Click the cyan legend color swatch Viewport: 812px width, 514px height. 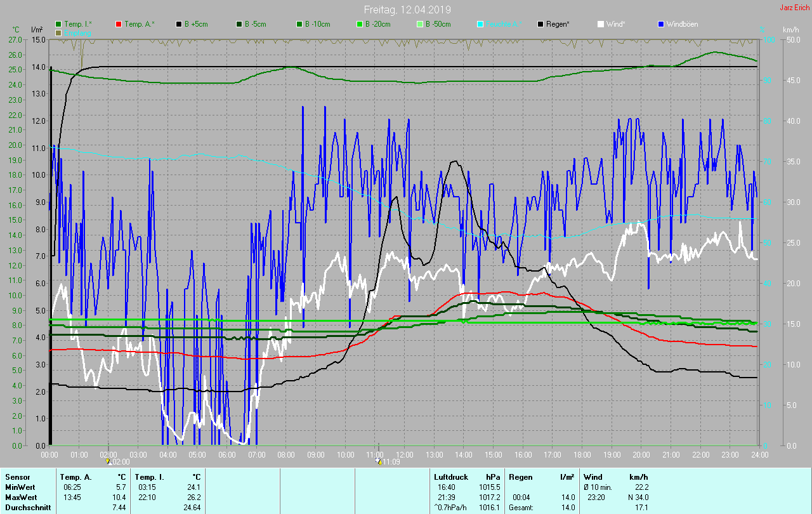tap(480, 24)
